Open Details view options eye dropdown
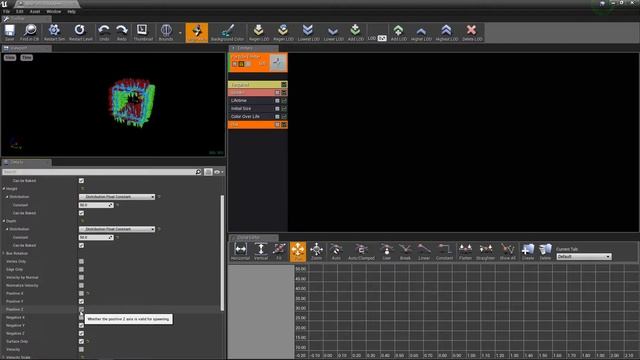The image size is (640, 360). click(218, 172)
